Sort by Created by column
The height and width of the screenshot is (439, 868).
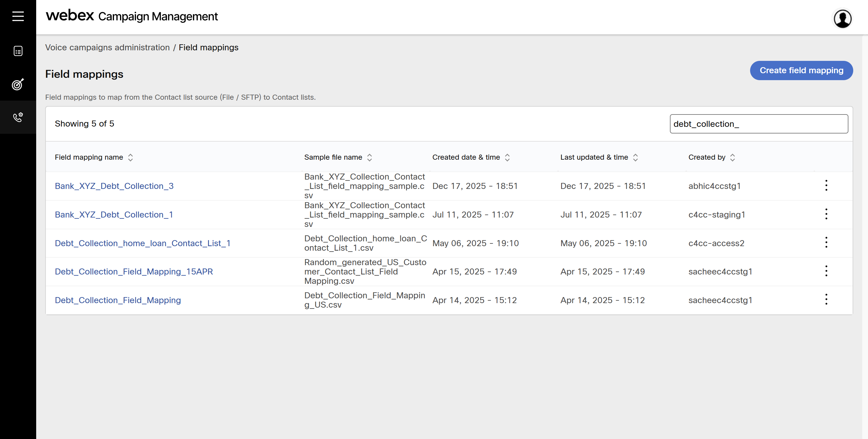click(x=732, y=157)
